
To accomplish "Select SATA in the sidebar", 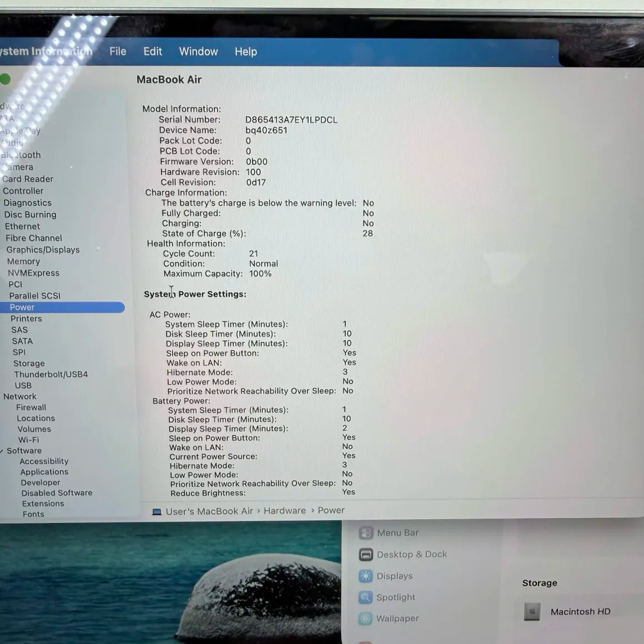I will 22,341.
